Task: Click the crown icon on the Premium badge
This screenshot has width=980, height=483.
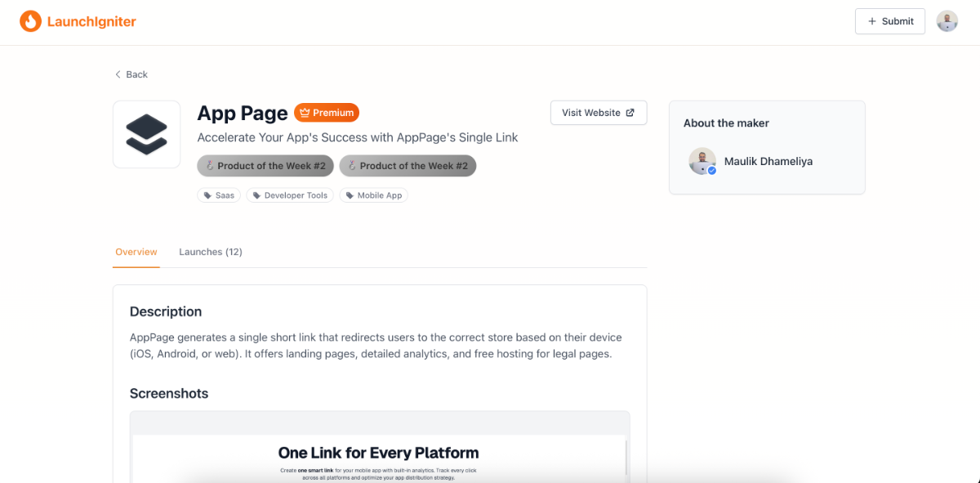Action: coord(305,112)
